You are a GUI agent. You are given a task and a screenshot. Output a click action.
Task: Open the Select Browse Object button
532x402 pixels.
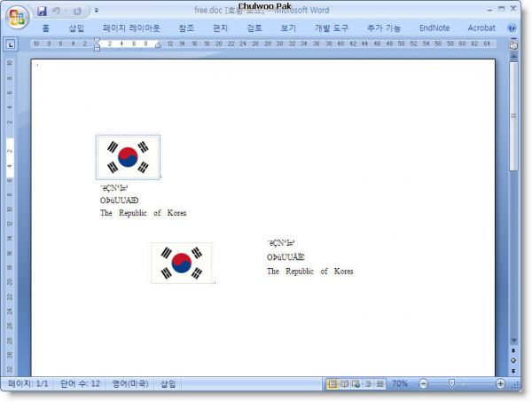pyautogui.click(x=513, y=360)
